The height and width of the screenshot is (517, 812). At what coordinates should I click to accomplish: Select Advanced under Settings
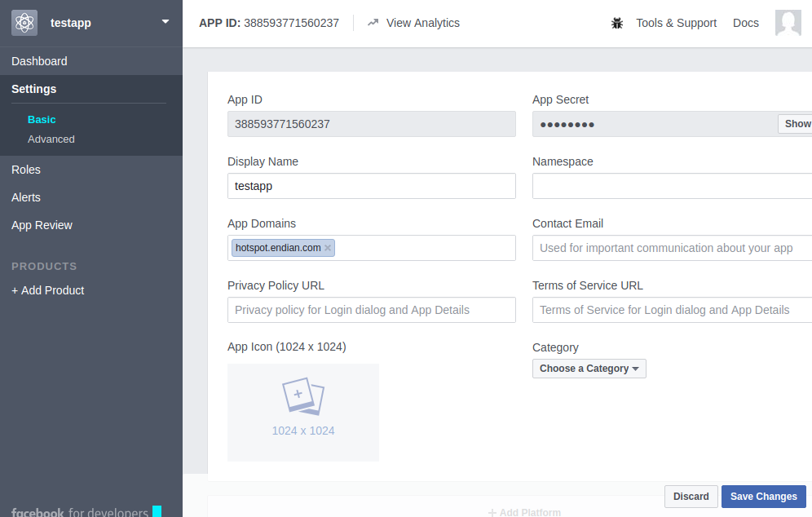[x=51, y=139]
